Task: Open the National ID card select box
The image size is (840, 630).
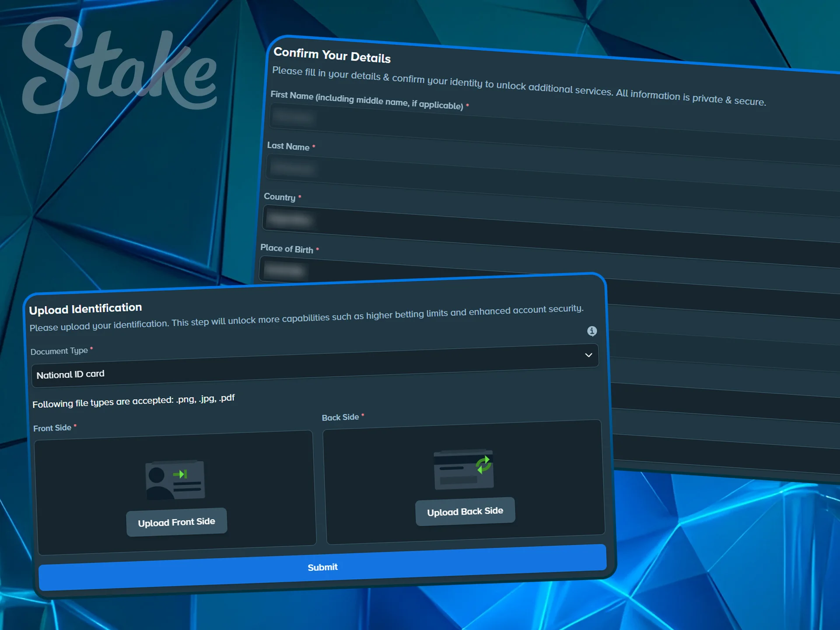Action: (315, 366)
